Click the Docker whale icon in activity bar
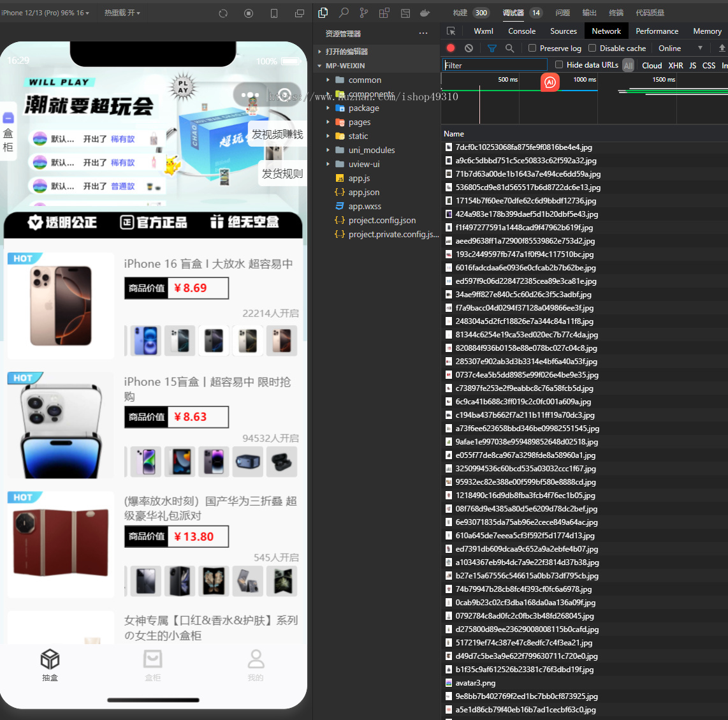728x720 pixels. (425, 13)
